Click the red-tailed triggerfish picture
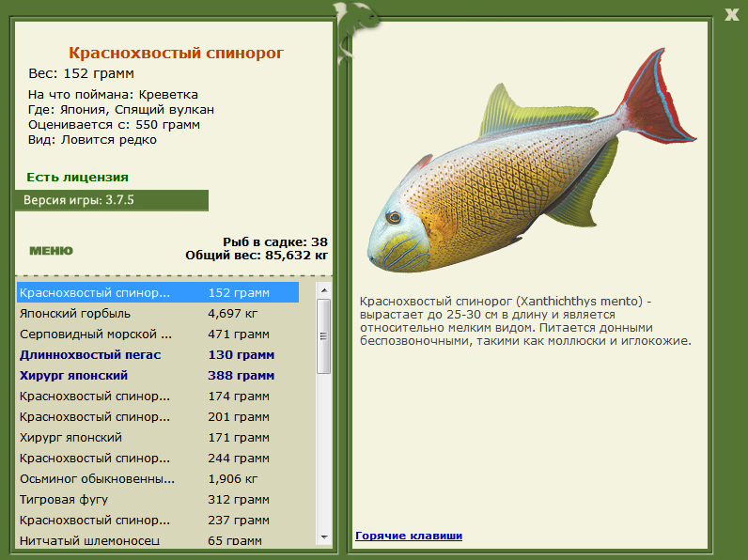This screenshot has width=748, height=560. pyautogui.click(x=532, y=160)
